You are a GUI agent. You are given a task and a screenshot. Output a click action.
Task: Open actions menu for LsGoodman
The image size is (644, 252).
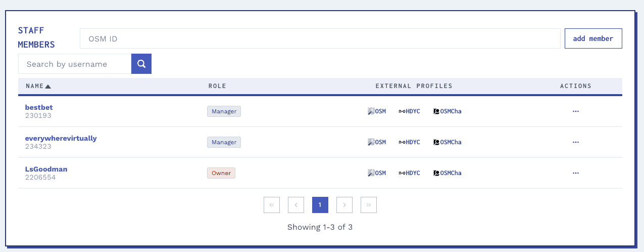click(x=576, y=173)
